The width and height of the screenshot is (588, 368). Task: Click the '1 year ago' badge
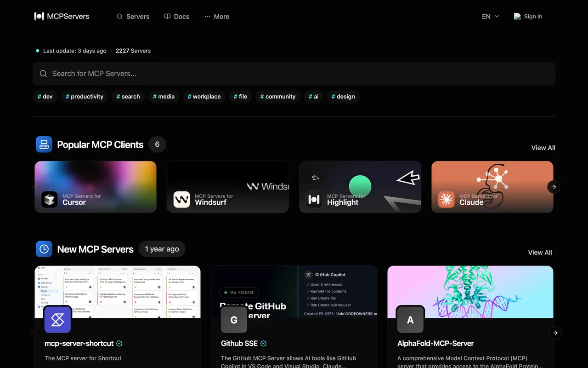tap(162, 249)
